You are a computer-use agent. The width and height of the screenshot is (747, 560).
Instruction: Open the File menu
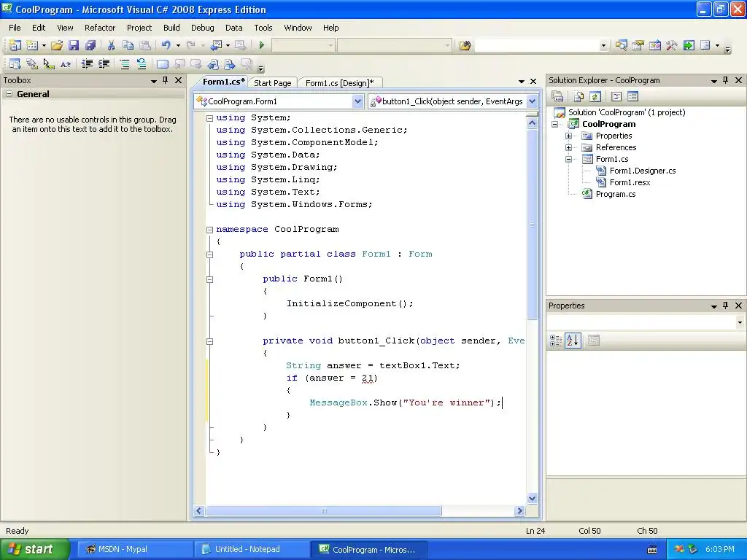click(15, 28)
